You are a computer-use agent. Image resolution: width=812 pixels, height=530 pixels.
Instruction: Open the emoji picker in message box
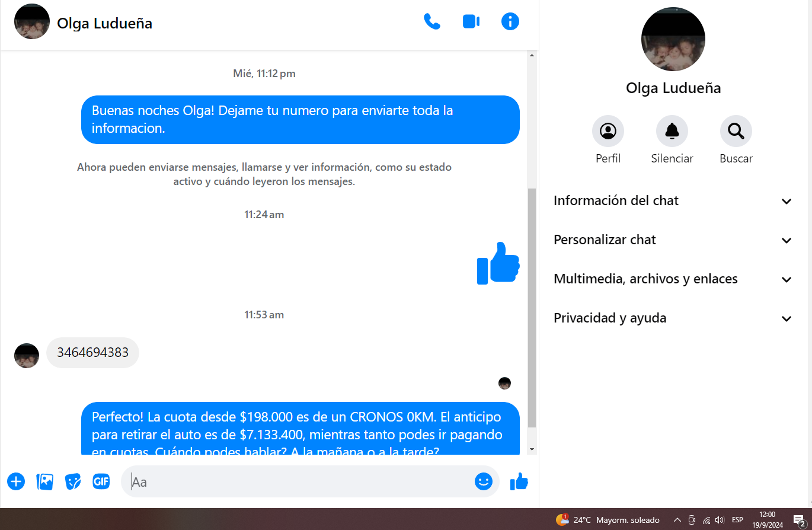[x=483, y=481]
